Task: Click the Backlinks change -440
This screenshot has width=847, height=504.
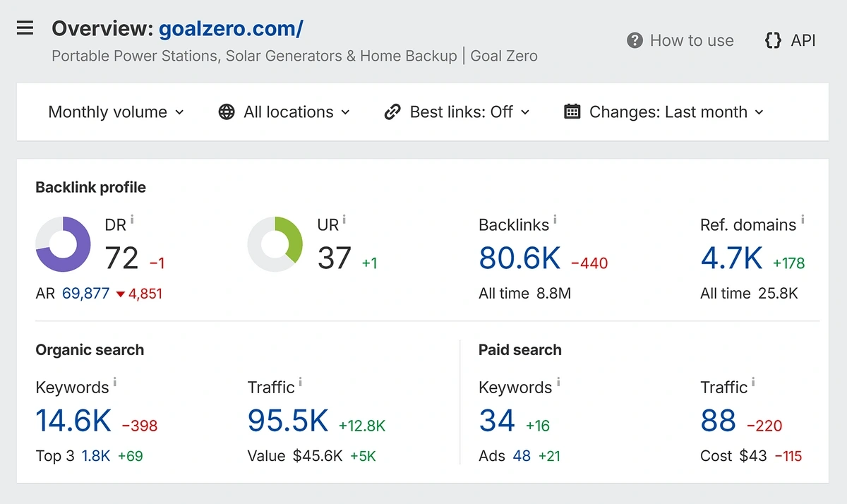Action: [x=589, y=263]
